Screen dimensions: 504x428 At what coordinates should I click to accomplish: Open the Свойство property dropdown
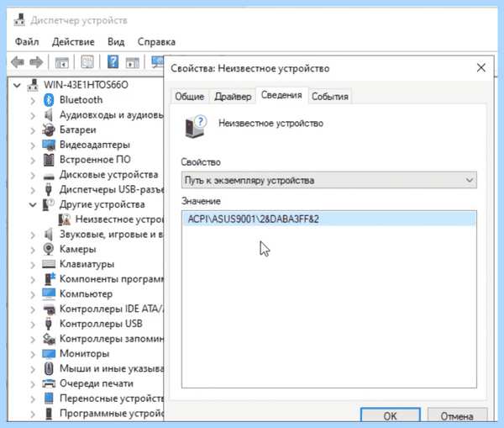[x=328, y=180]
